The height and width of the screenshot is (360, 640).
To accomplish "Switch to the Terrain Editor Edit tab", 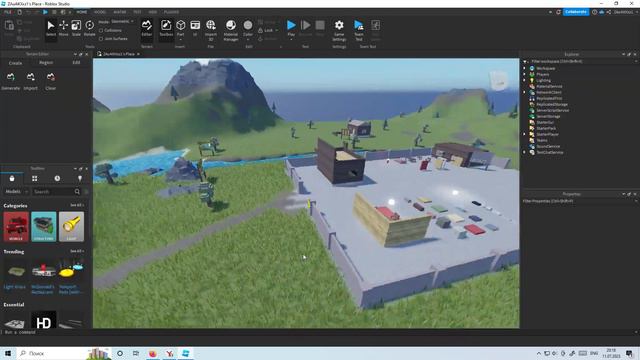I will tap(76, 63).
